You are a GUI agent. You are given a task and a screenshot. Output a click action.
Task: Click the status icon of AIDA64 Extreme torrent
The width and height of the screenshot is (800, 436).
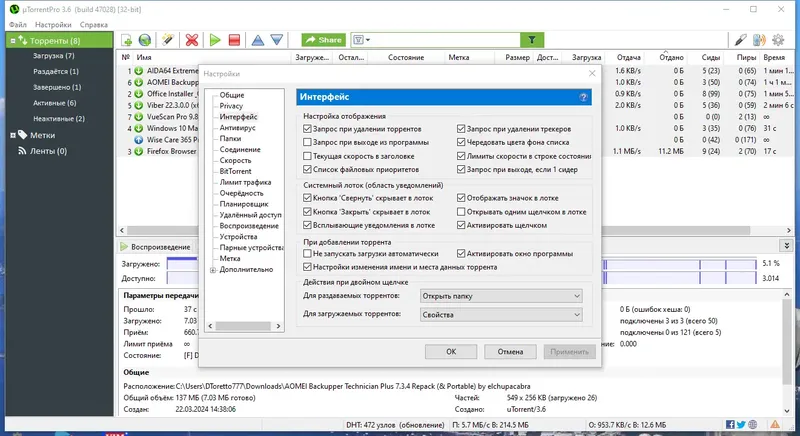pyautogui.click(x=138, y=71)
